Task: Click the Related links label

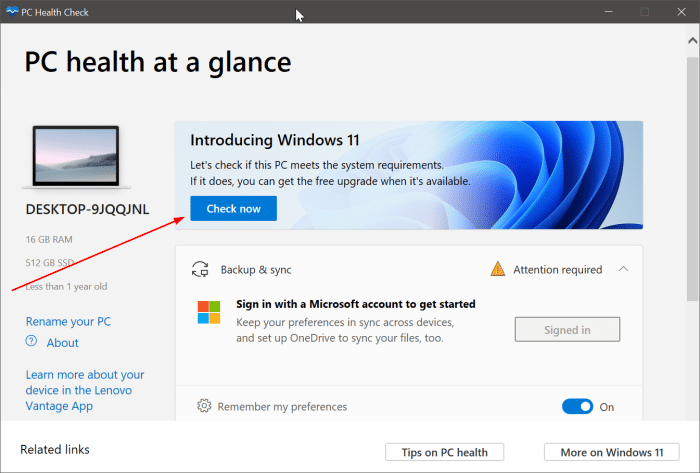Action: 55,449
